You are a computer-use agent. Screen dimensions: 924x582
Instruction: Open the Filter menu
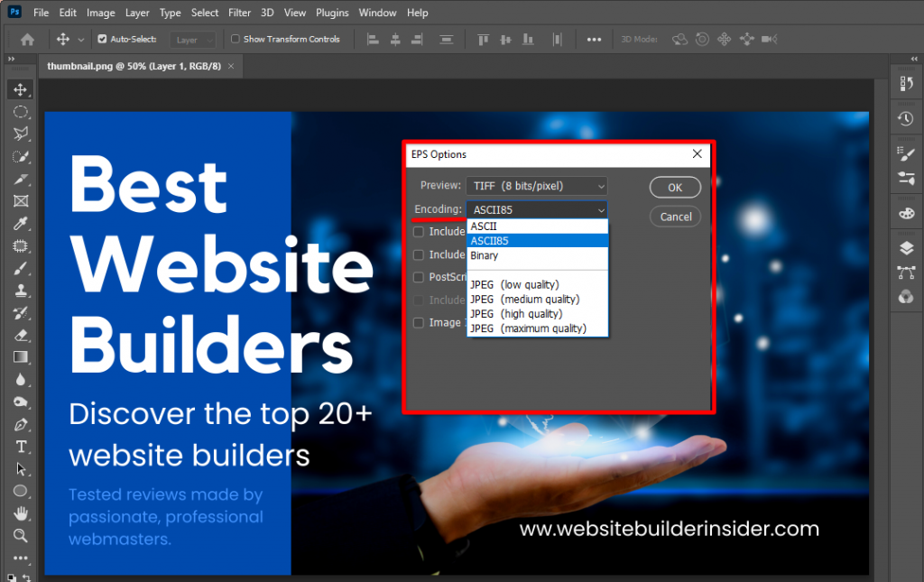click(x=239, y=13)
